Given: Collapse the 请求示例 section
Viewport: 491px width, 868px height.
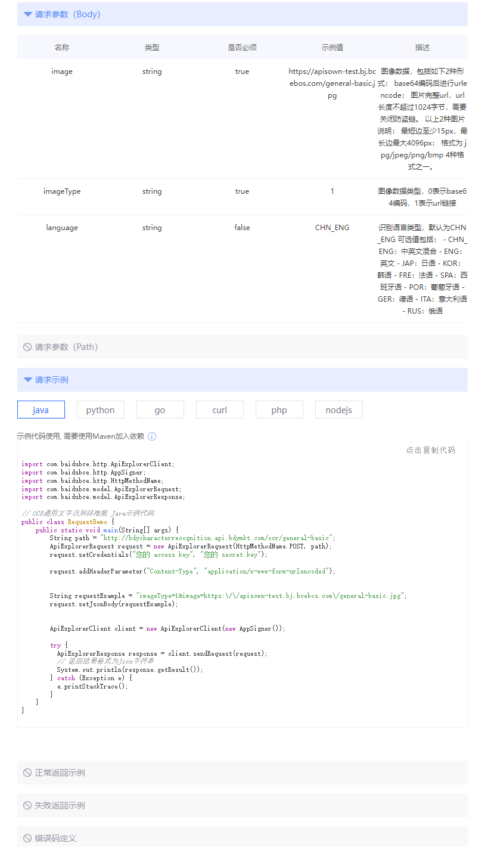Looking at the screenshot, I should tap(242, 380).
